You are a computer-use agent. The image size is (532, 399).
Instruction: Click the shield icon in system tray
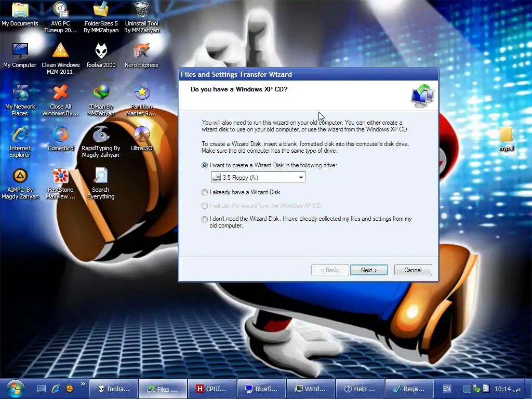477,389
